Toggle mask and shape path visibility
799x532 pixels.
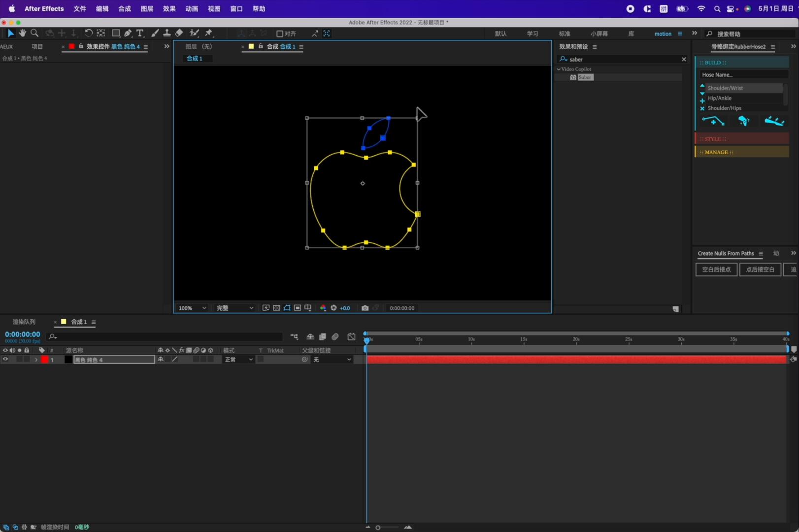pyautogui.click(x=287, y=308)
